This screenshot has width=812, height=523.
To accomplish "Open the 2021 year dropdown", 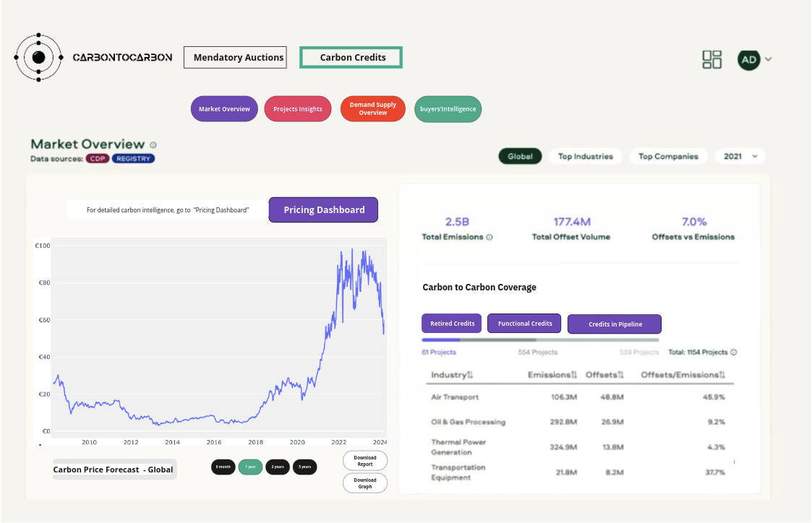I will 740,156.
